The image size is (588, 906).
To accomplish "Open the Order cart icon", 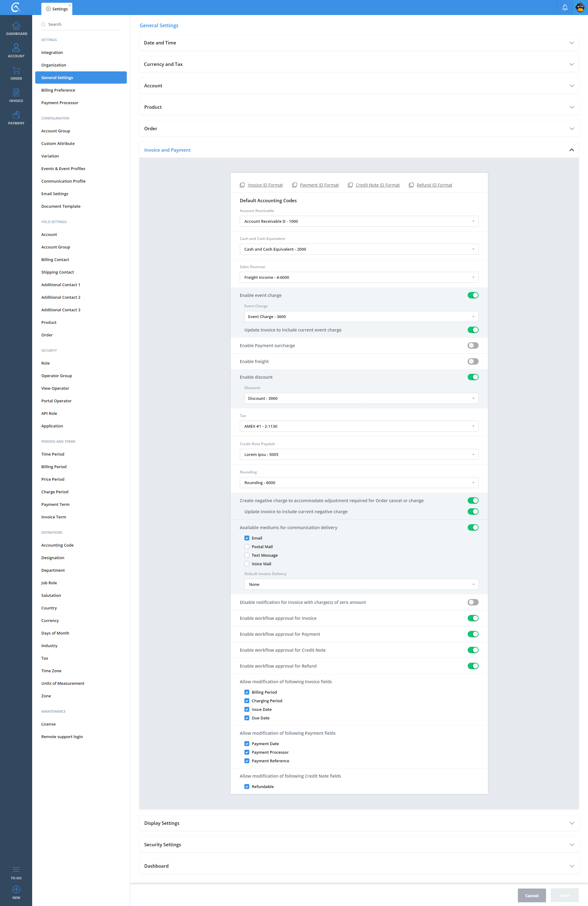I will (16, 70).
